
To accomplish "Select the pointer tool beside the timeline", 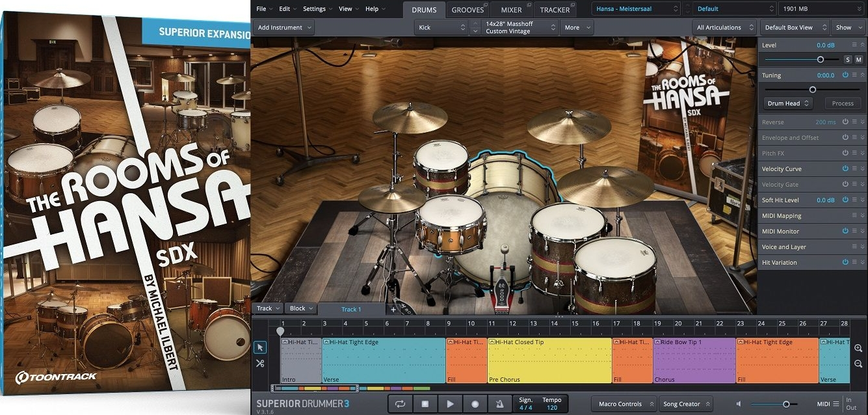I will 260,347.
